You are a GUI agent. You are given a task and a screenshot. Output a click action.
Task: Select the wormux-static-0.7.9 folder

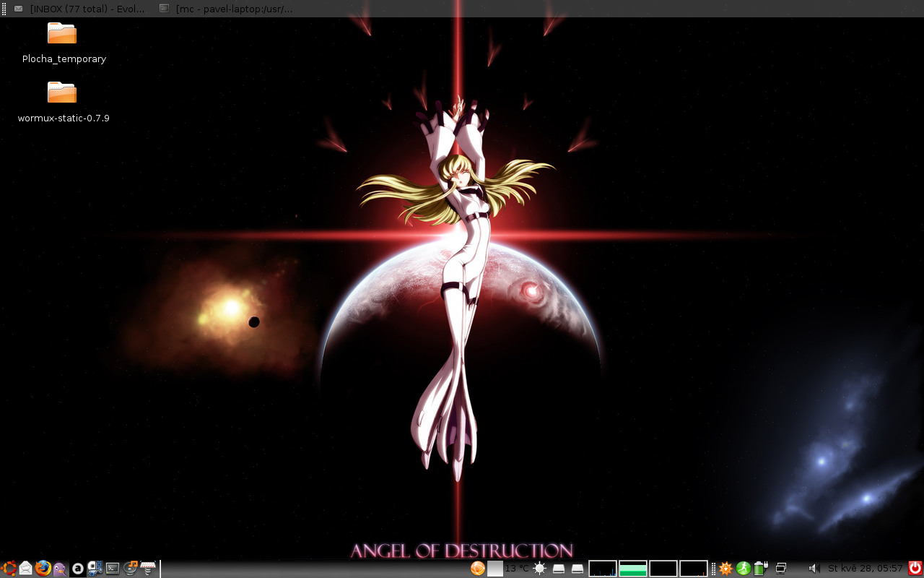coord(62,92)
